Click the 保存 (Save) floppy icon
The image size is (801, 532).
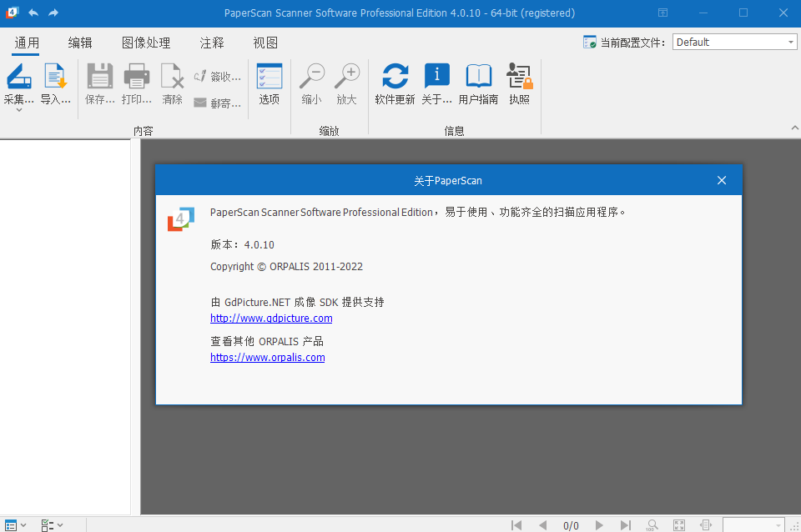coord(99,77)
